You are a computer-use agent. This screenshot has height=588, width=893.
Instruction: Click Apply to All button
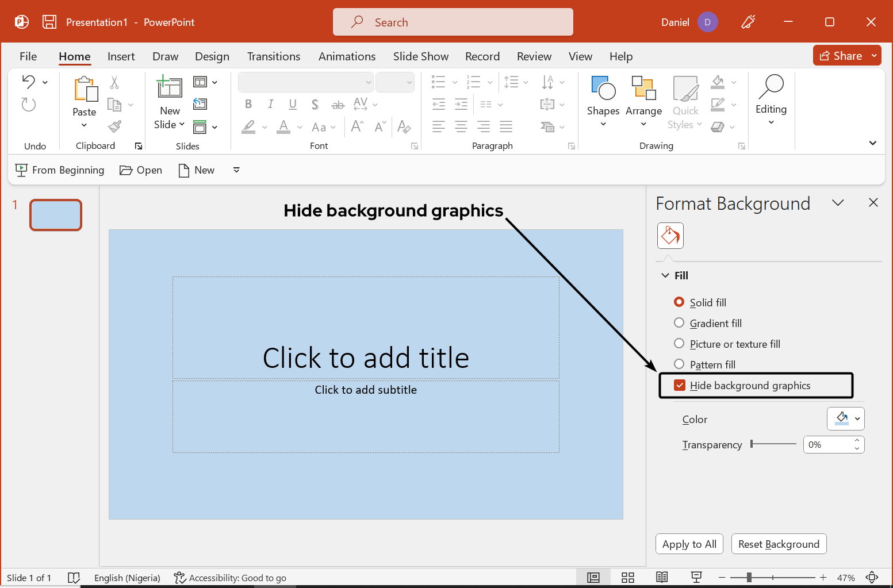click(x=689, y=544)
